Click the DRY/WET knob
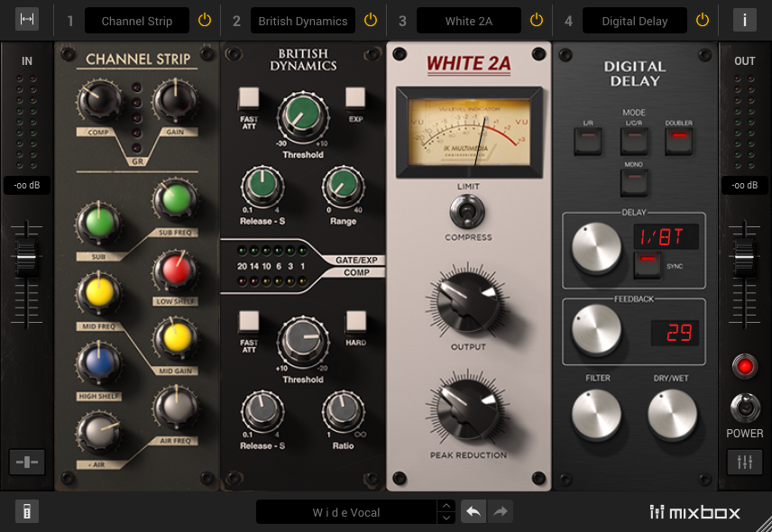Screen dimensions: 772x532 point(672,415)
